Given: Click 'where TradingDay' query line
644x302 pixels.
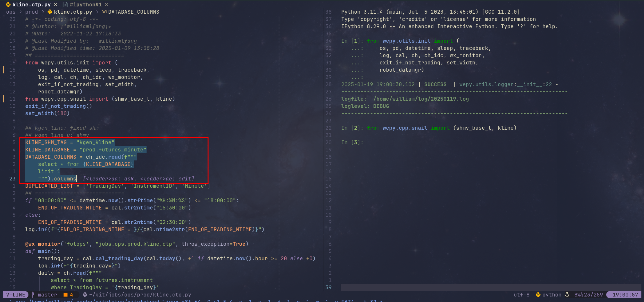Looking at the screenshot, I should tap(105, 287).
